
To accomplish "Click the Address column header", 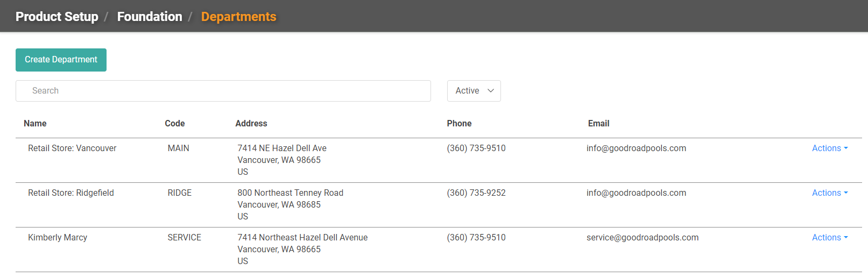I will pos(251,123).
